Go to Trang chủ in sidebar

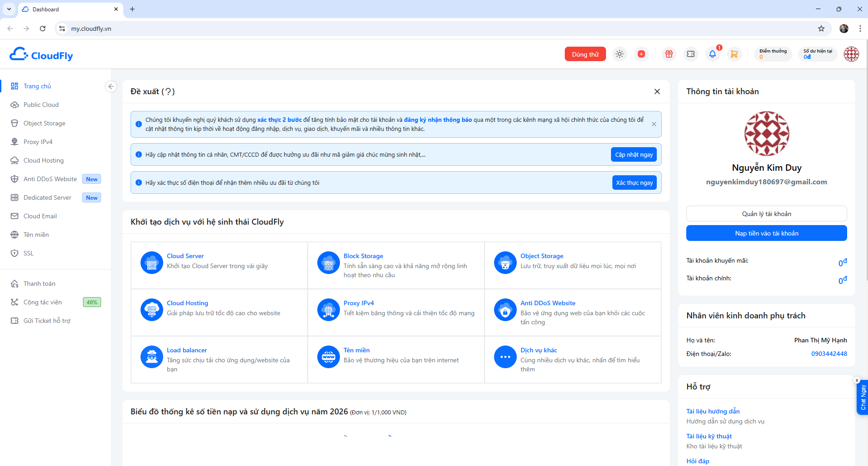[x=37, y=86]
